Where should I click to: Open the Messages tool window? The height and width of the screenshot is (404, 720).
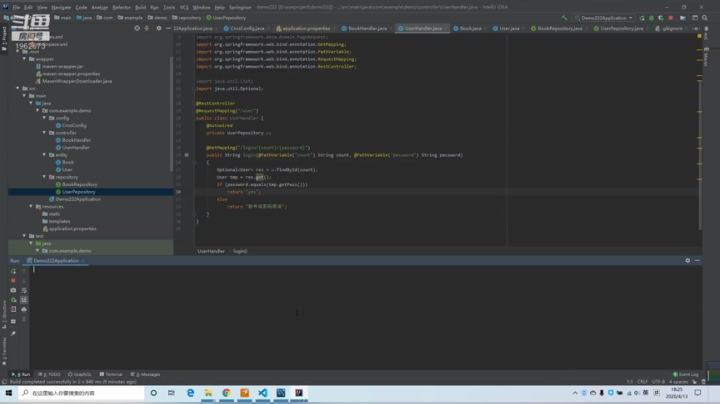146,374
